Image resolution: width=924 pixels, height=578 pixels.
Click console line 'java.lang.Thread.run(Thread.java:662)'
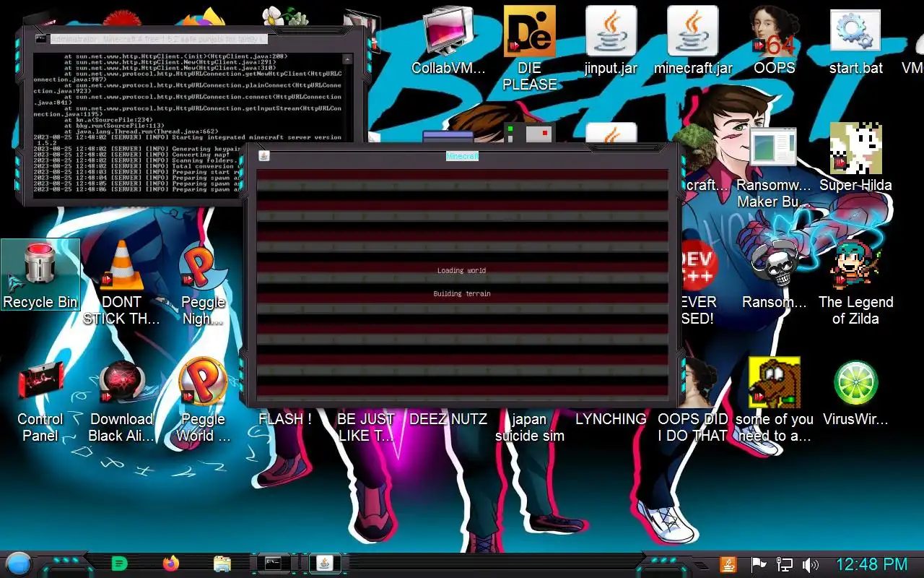pyautogui.click(x=141, y=131)
